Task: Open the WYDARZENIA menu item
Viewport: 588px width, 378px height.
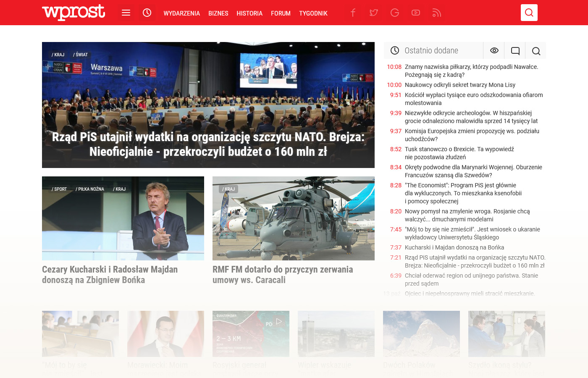Action: 182,13
